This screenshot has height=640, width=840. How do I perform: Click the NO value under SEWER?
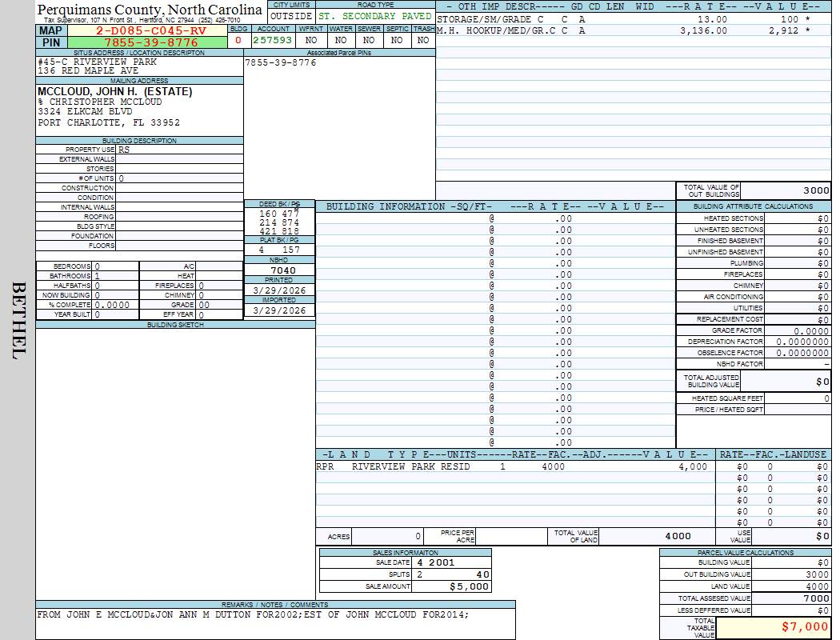pyautogui.click(x=369, y=40)
